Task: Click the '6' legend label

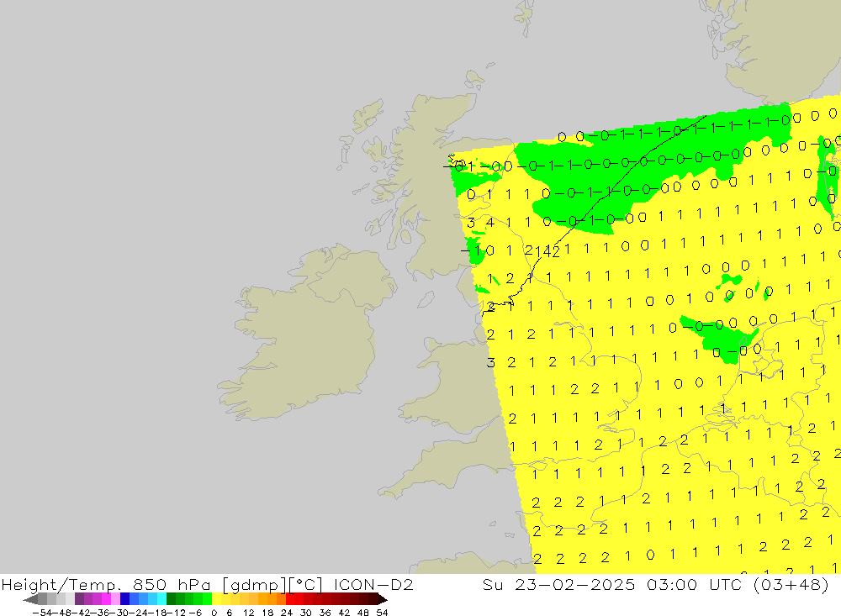Action: (x=229, y=613)
